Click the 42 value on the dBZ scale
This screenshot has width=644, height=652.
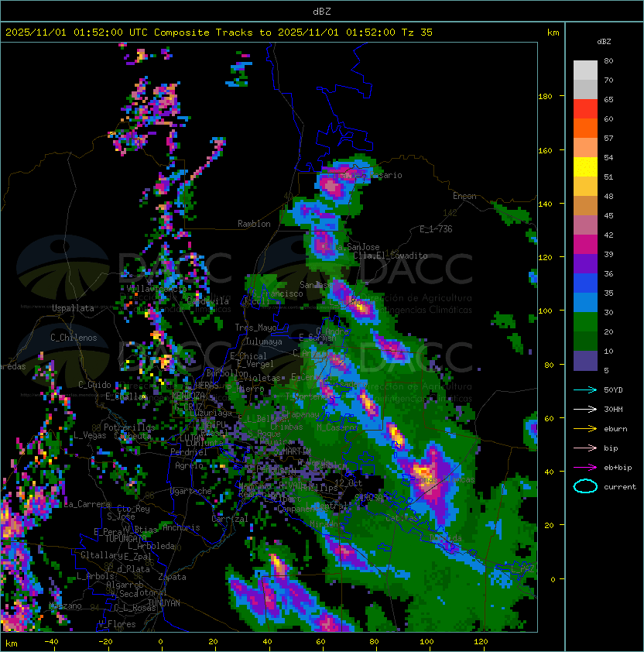coord(608,235)
